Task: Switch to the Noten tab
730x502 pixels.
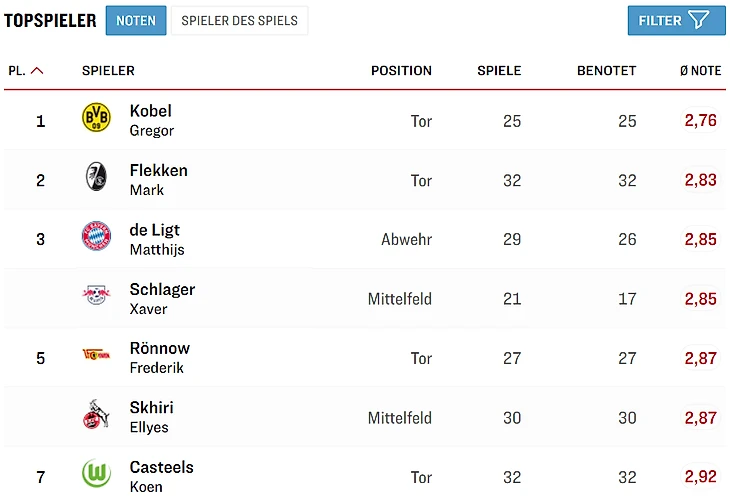Action: 136,20
